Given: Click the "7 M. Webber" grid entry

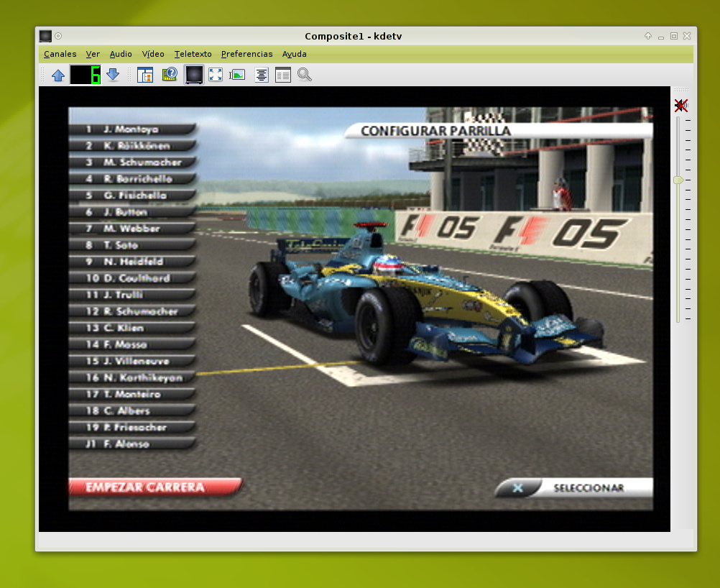Looking at the screenshot, I should point(132,229).
